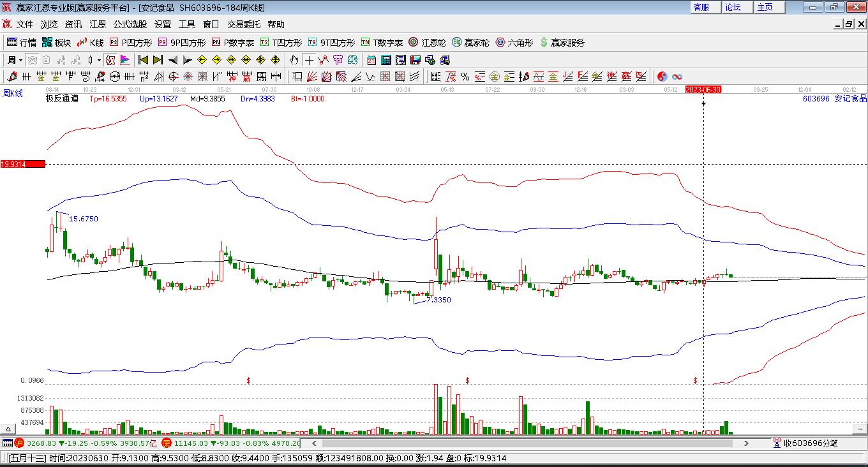Click the percent sign tool icon
The image size is (868, 467).
[x=465, y=77]
